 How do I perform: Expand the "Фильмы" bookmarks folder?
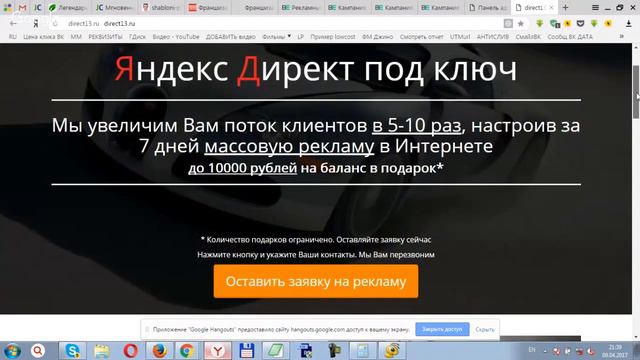276,37
